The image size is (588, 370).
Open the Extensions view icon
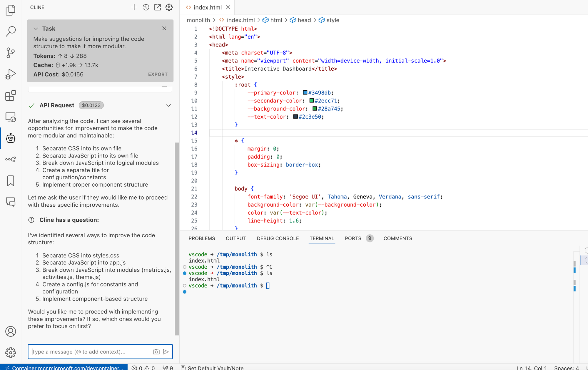coord(11,96)
